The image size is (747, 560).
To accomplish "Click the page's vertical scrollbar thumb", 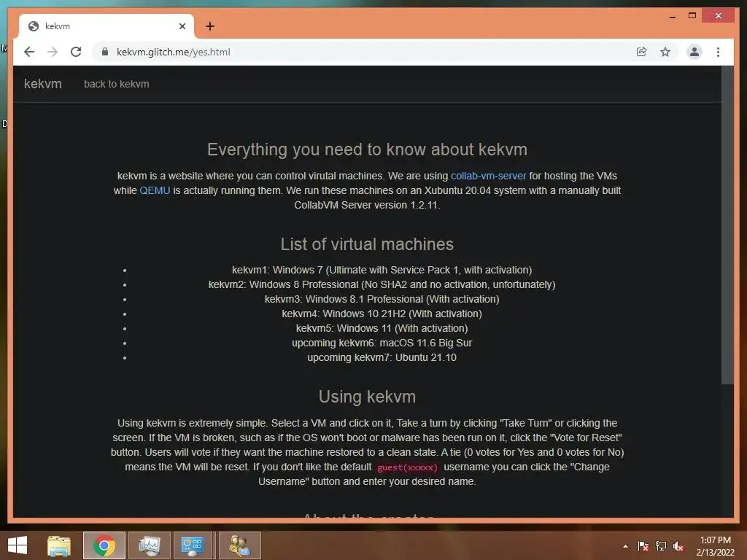I will [727, 225].
